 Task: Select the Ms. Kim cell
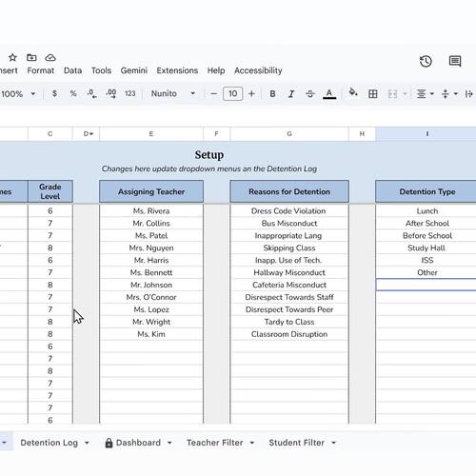click(x=151, y=334)
